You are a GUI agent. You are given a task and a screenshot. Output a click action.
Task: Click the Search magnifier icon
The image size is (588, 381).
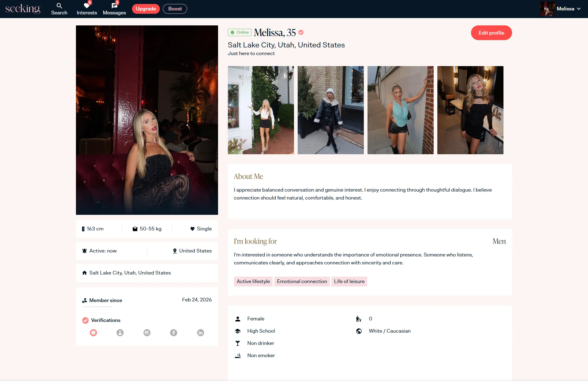pyautogui.click(x=59, y=6)
